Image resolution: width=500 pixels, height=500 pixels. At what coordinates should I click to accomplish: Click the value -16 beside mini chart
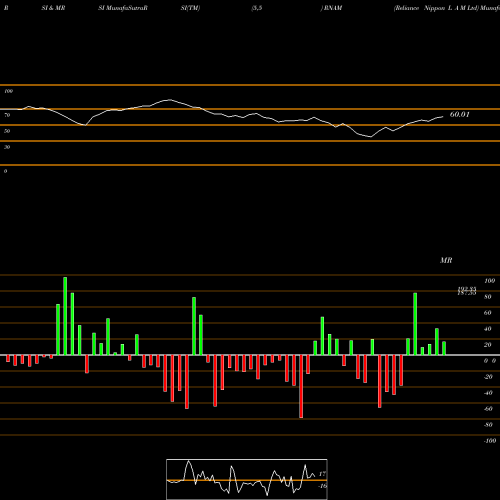tap(322, 486)
